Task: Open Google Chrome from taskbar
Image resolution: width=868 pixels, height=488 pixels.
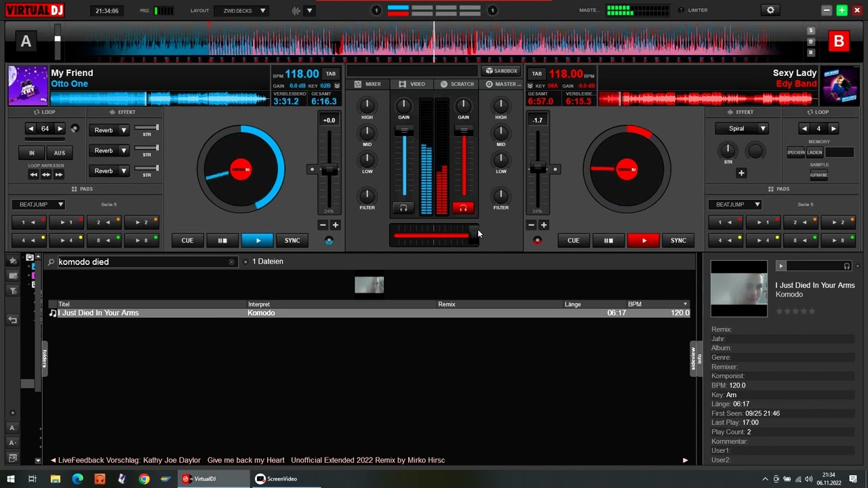Action: 144,479
